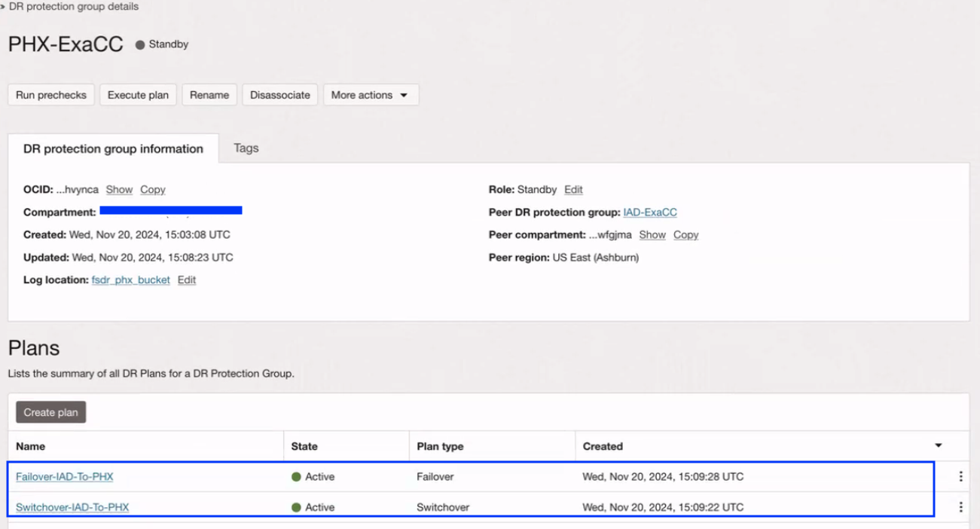The height and width of the screenshot is (529, 980).
Task: Edit the log location
Action: coord(187,280)
